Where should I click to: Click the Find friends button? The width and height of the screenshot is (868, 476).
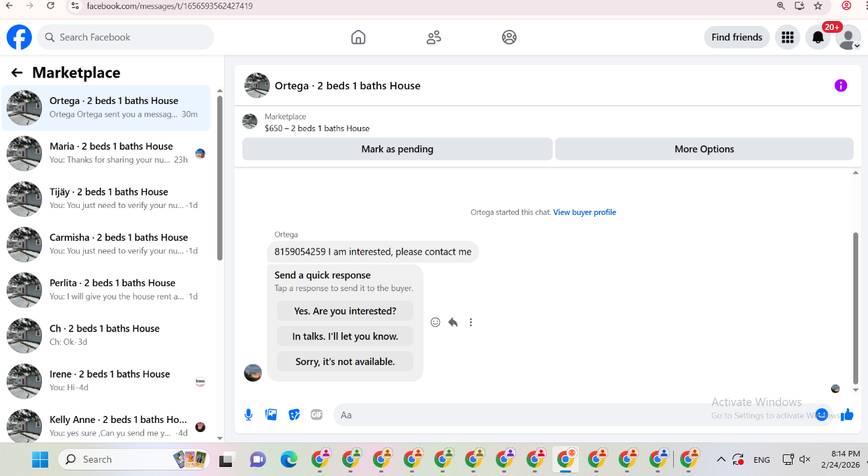[x=737, y=37]
